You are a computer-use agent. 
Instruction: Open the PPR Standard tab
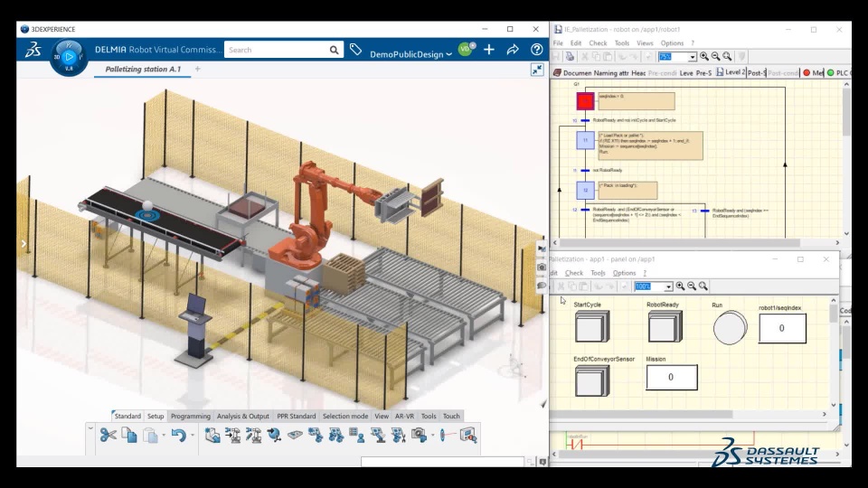click(x=297, y=416)
